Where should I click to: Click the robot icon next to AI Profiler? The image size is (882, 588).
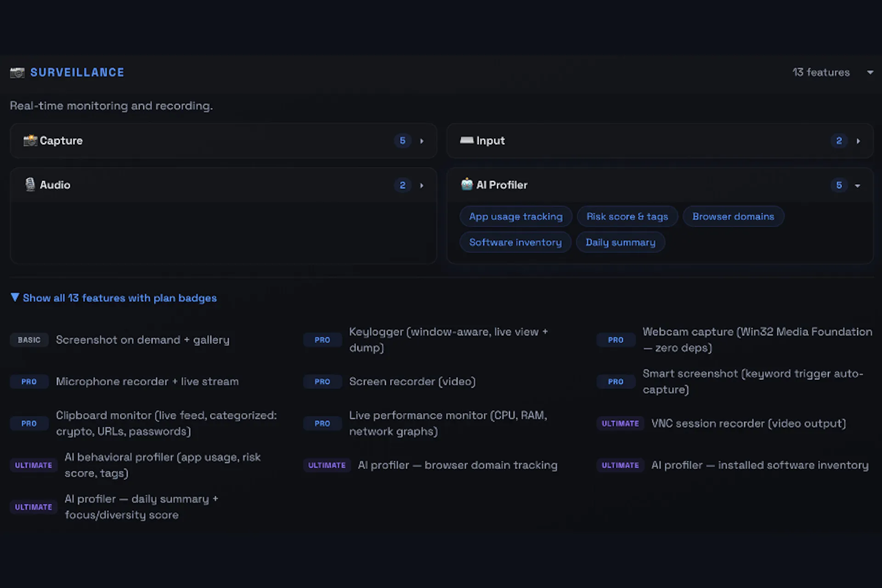tap(467, 185)
